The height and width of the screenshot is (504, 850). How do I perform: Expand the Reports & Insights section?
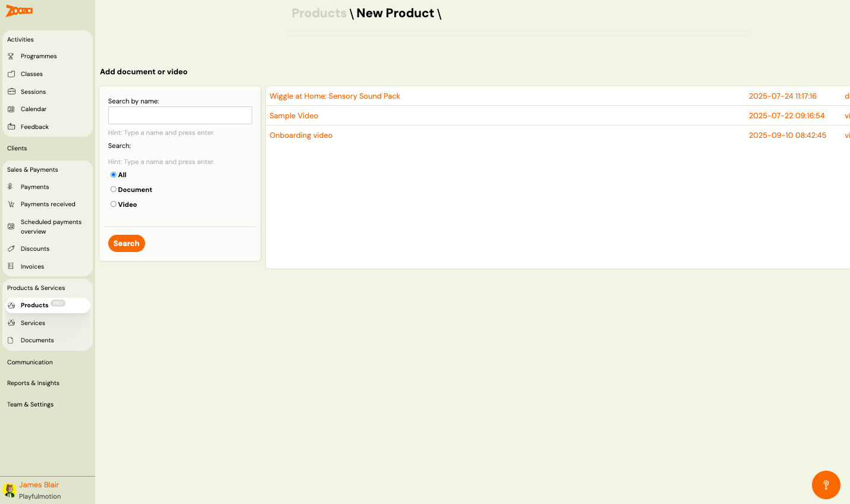33,383
